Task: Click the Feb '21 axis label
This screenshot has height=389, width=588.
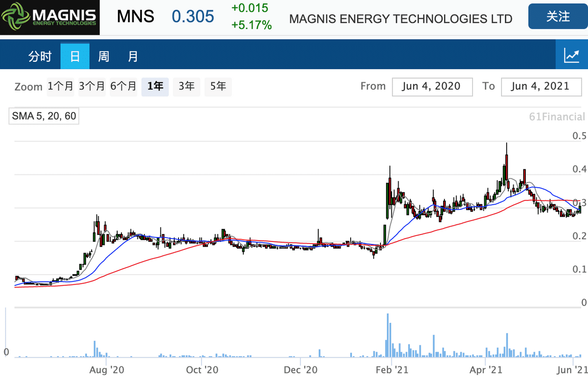Action: point(392,370)
